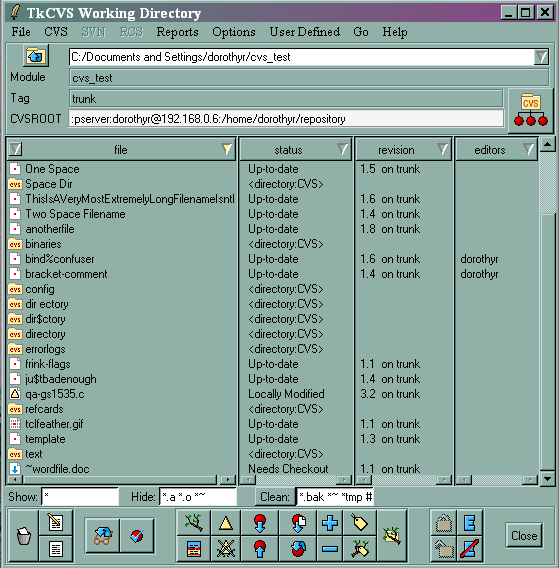Viewport: 559px width, 568px height.
Task: Open the Go menu
Action: pos(361,32)
